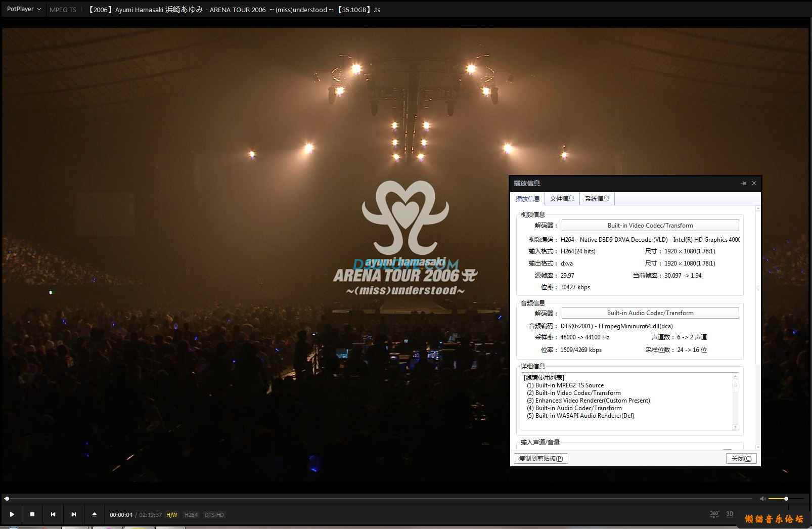Open Built-in Audio Codec/Transform settings

coord(650,313)
